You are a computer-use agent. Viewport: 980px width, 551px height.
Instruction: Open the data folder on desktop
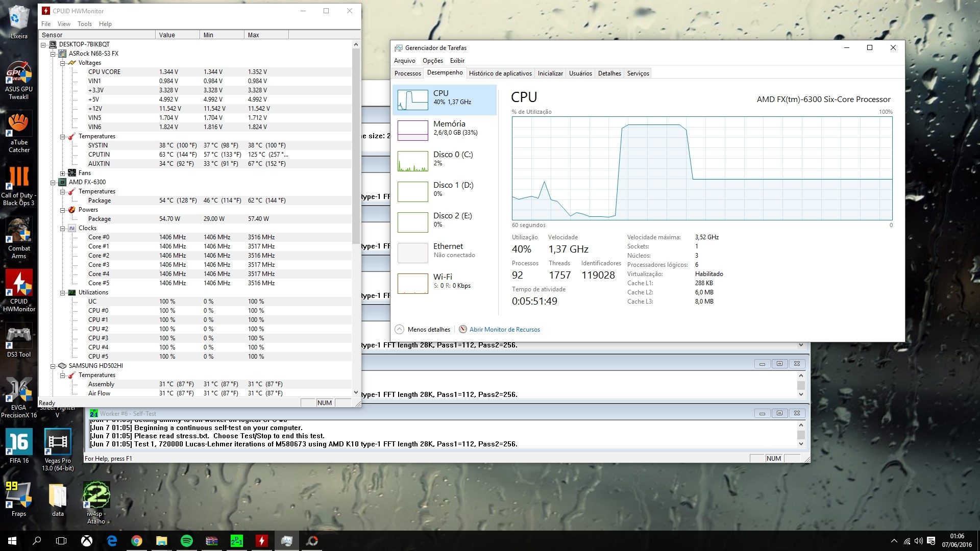58,499
